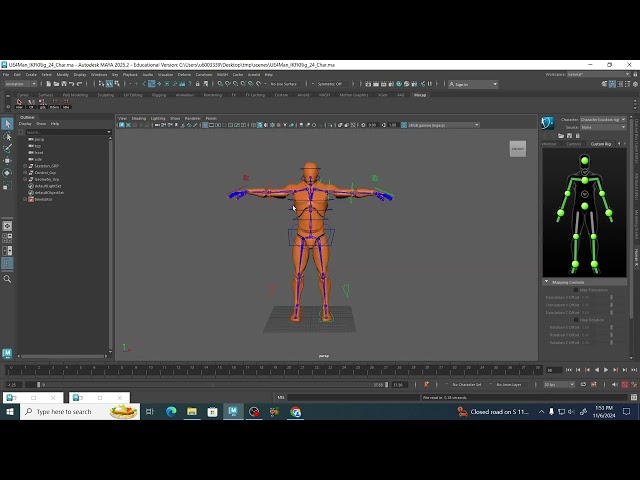Open the Source dropdown in HumanIK
The width and height of the screenshot is (640, 480).
pyautogui.click(x=603, y=127)
